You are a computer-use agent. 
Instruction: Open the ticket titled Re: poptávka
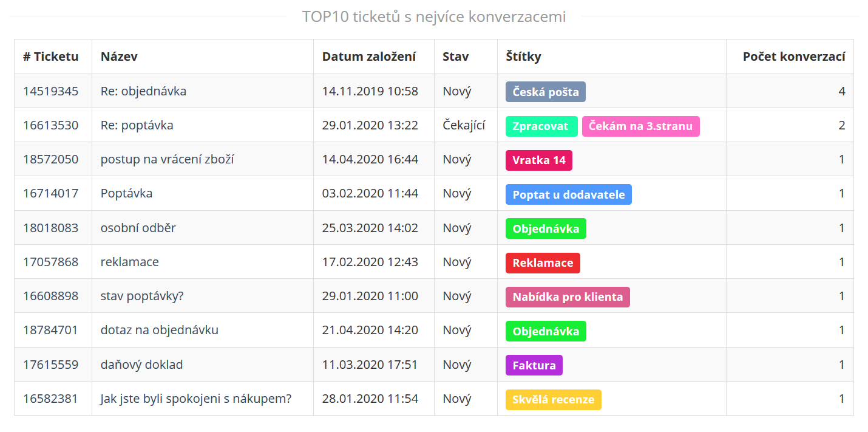click(137, 125)
